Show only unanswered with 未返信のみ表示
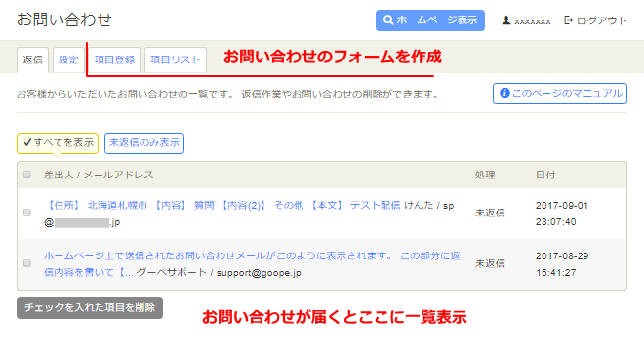This screenshot has height=351, width=644. click(144, 143)
